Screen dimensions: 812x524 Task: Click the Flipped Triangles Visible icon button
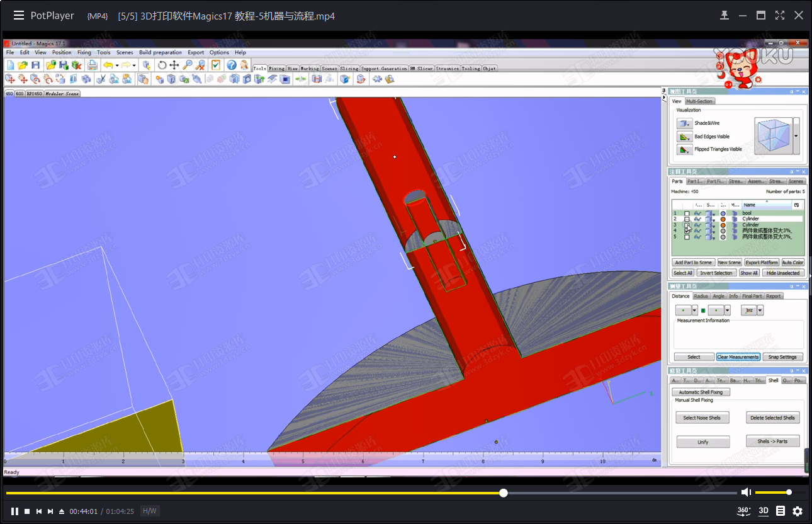(x=685, y=150)
